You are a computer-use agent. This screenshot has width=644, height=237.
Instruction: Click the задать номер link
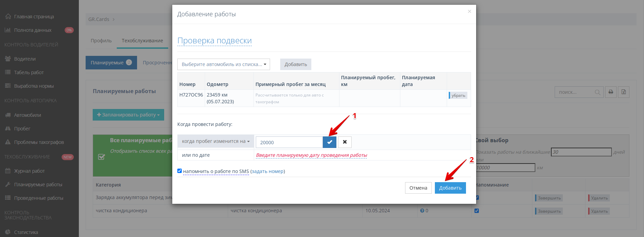coord(267,171)
